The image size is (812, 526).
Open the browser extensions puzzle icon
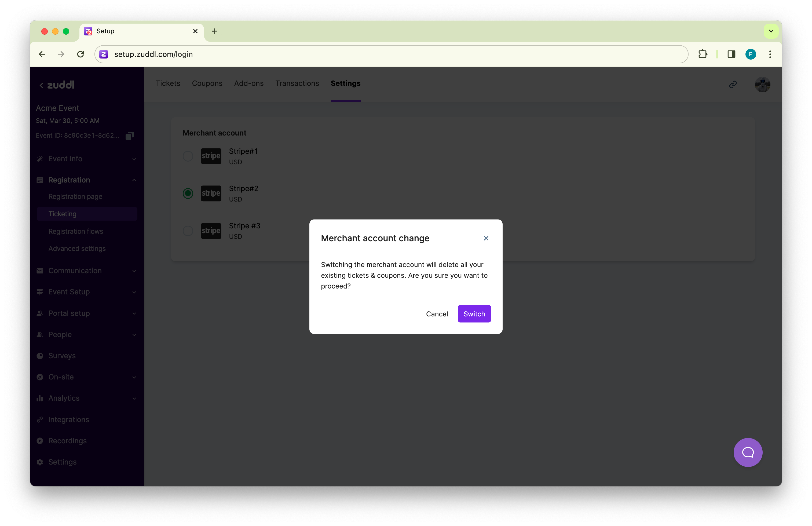pos(703,54)
